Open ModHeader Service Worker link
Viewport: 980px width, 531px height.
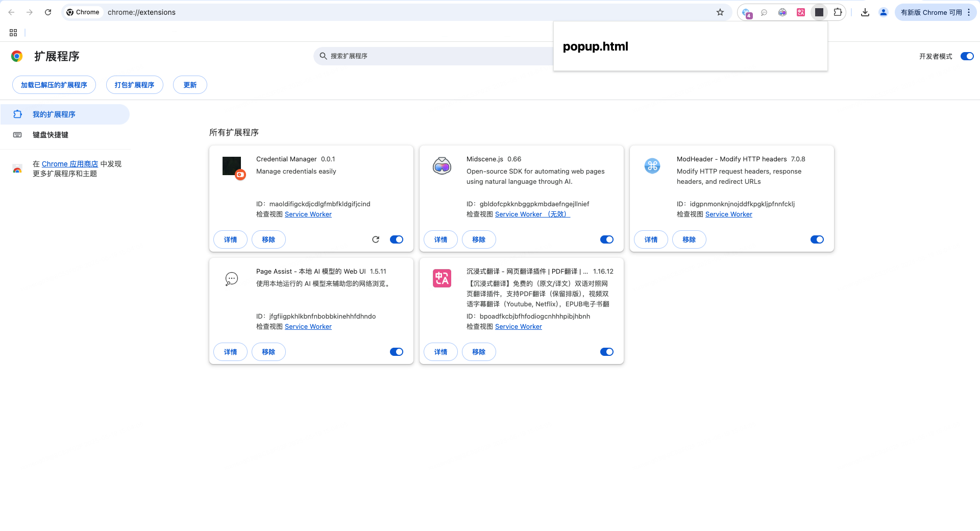(729, 214)
